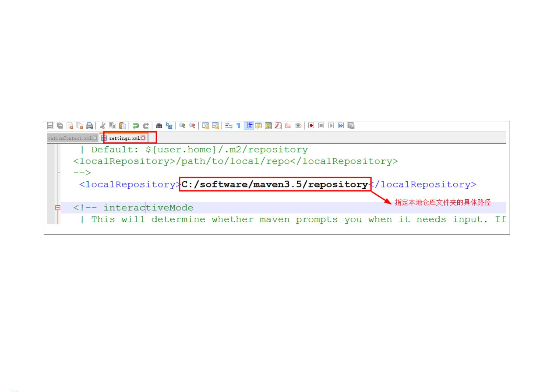Click the 'This will determine whether maven' line
The width and height of the screenshot is (554, 392).
coord(293,220)
